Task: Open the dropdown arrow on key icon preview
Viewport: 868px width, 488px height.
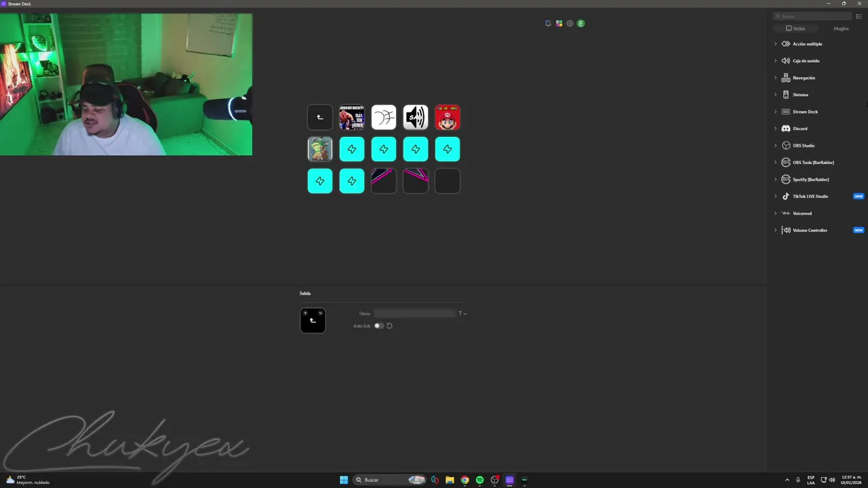Action: coord(320,312)
